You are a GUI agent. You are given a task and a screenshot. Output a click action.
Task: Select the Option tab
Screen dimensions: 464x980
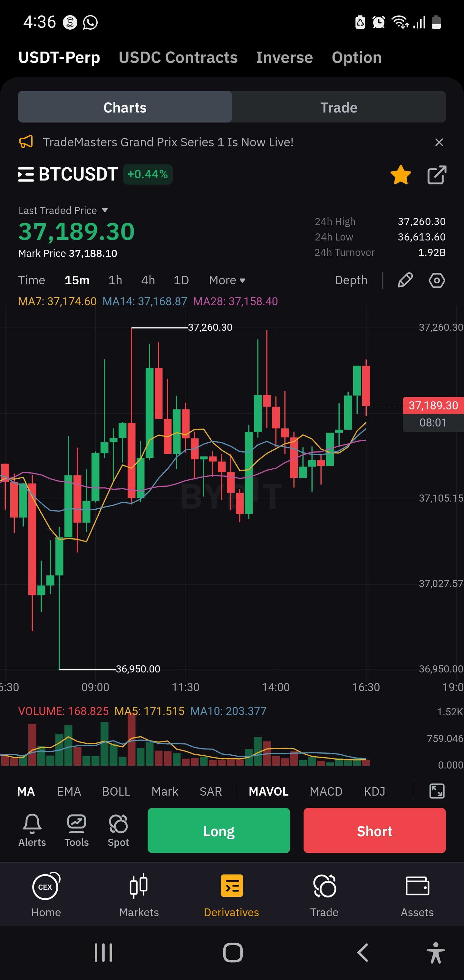[x=357, y=57]
